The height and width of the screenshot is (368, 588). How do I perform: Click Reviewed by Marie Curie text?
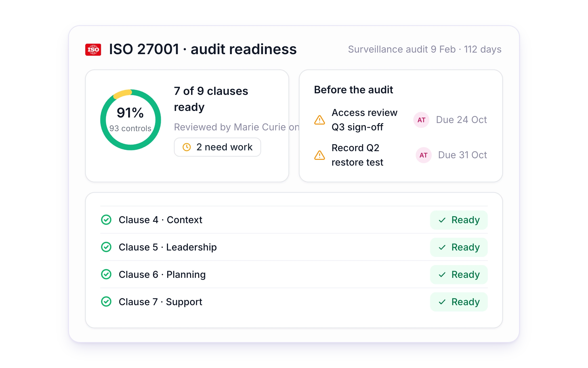(x=237, y=127)
